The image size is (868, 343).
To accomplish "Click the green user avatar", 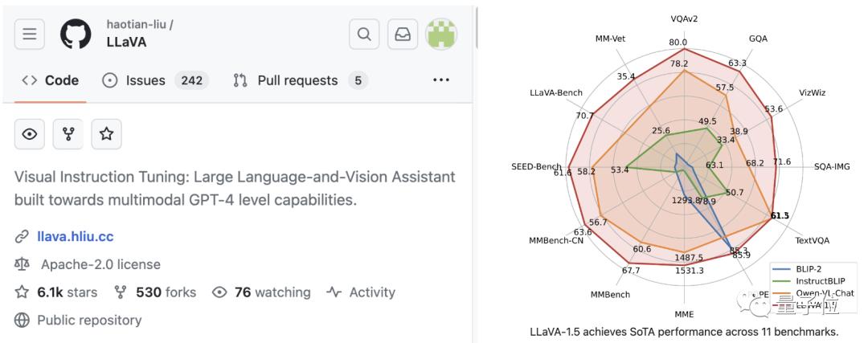I will pos(440,34).
